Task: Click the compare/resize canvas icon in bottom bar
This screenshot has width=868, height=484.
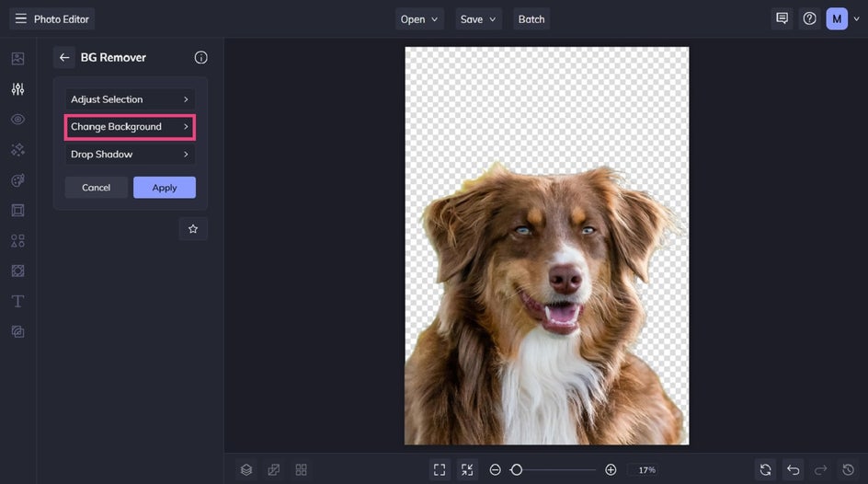Action: 273,469
